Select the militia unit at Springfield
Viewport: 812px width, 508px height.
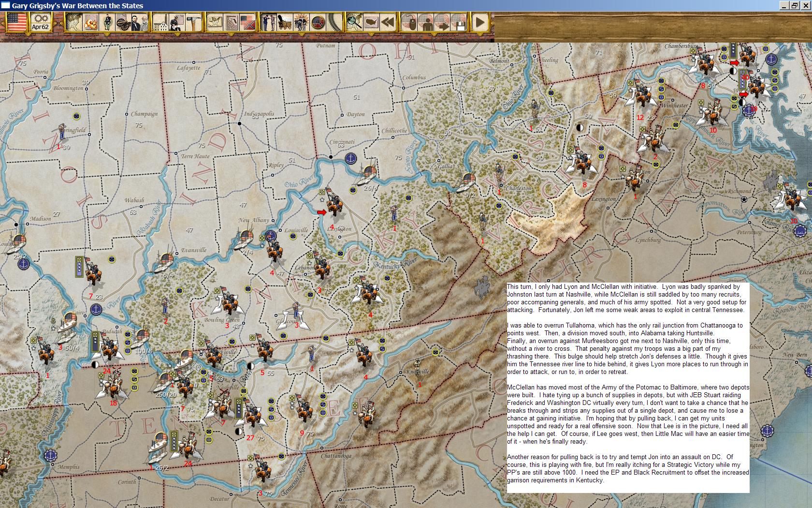61,132
